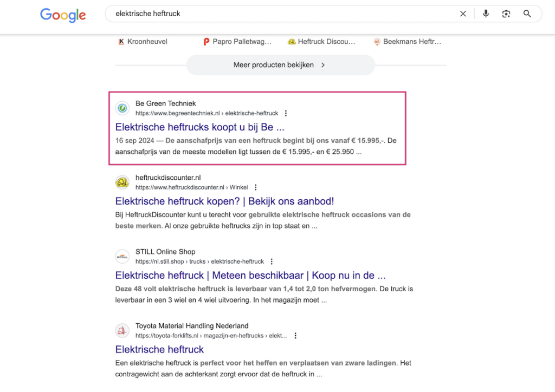555x392 pixels.
Task: Select the Beekmans Heftr... product seller
Action: (408, 42)
